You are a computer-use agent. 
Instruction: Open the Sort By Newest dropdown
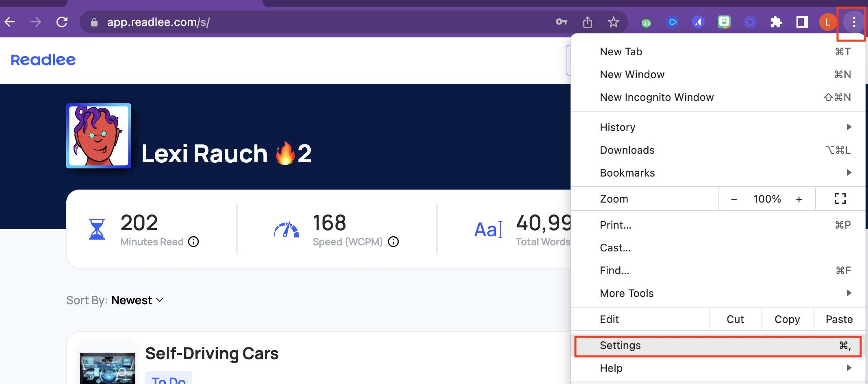pyautogui.click(x=137, y=300)
